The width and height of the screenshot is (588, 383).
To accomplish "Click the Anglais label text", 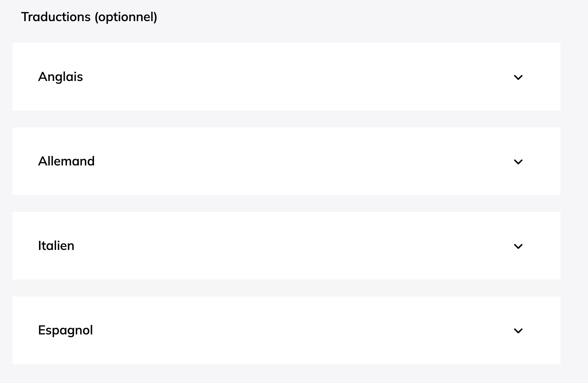I will click(x=60, y=77).
